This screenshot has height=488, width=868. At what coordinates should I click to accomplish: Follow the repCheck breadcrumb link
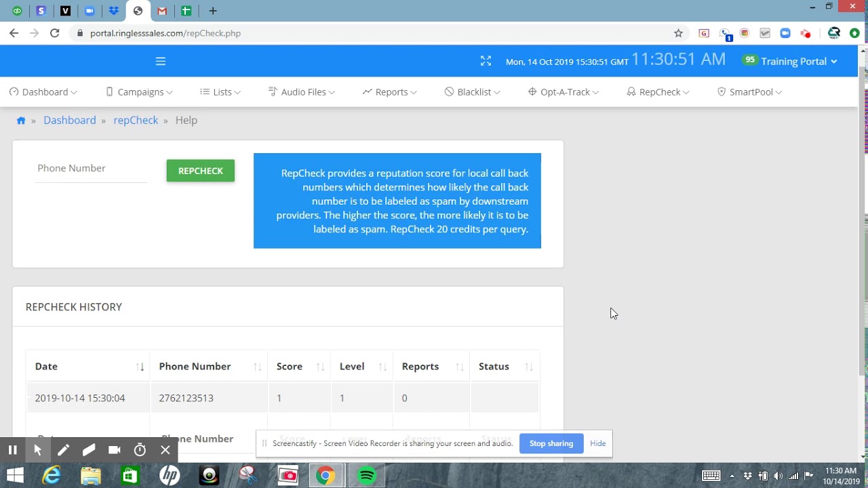tap(136, 120)
